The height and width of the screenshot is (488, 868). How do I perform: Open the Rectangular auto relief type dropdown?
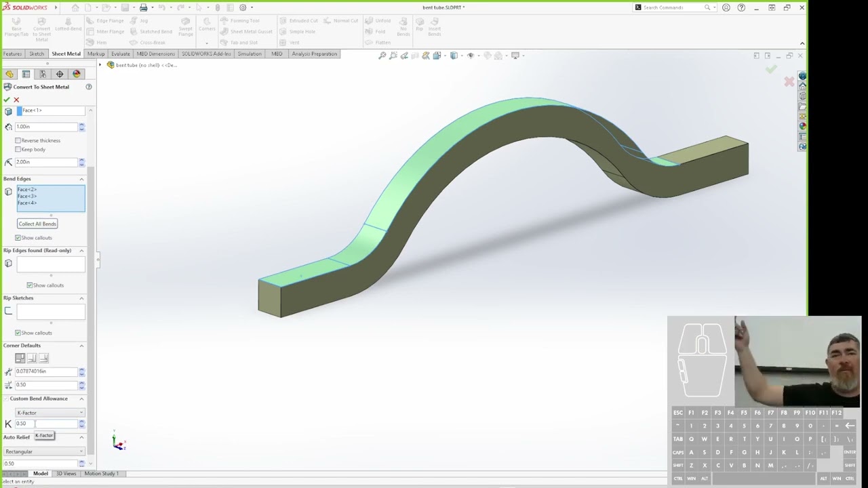coord(44,451)
